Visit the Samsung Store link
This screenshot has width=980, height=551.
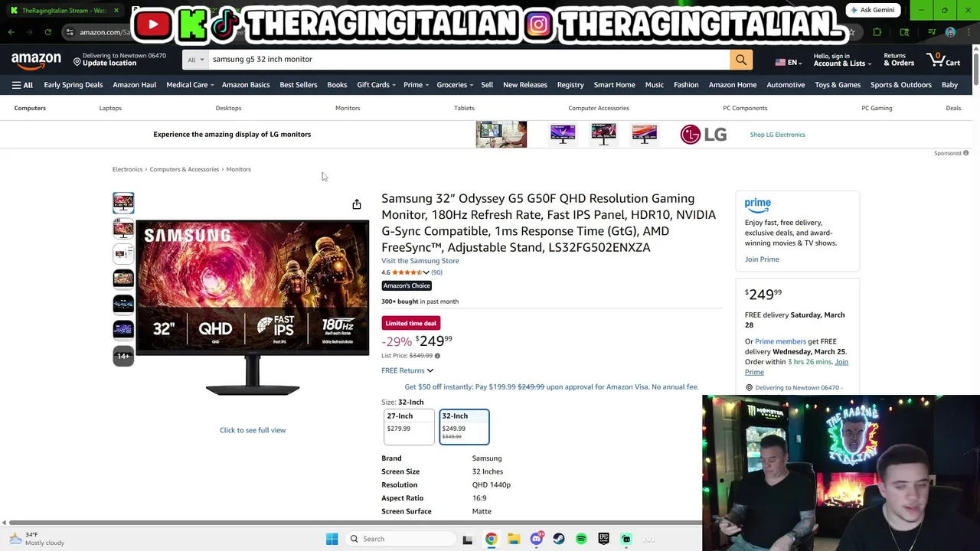420,261
